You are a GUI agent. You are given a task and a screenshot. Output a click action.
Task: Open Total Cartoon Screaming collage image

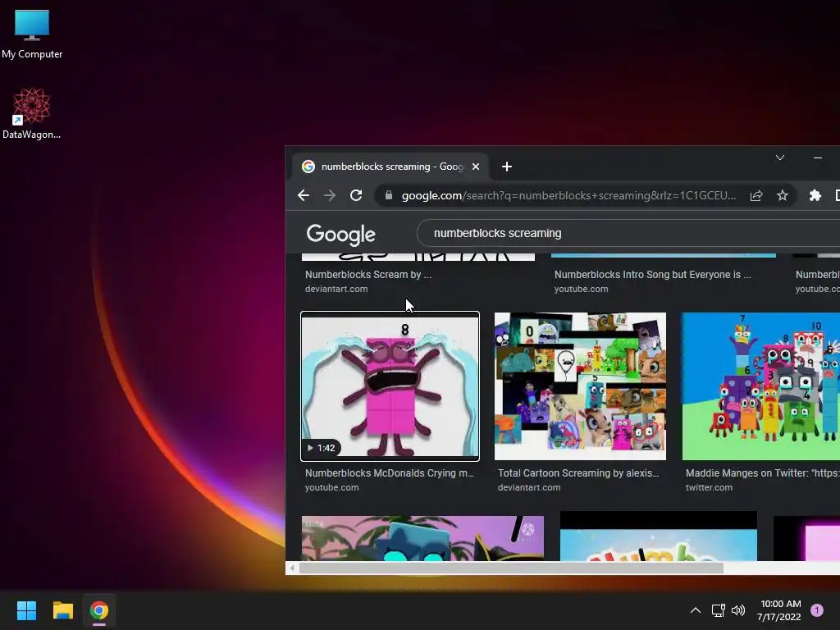pyautogui.click(x=580, y=386)
